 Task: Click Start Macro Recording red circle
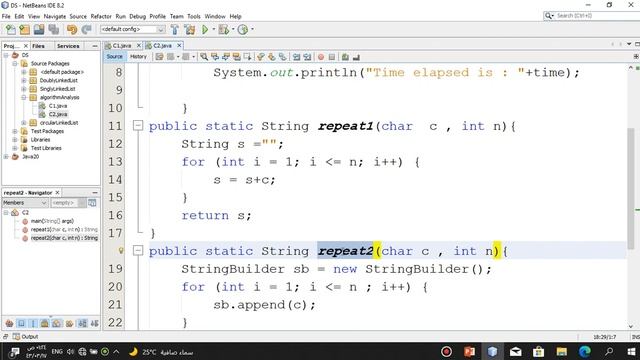(x=321, y=57)
